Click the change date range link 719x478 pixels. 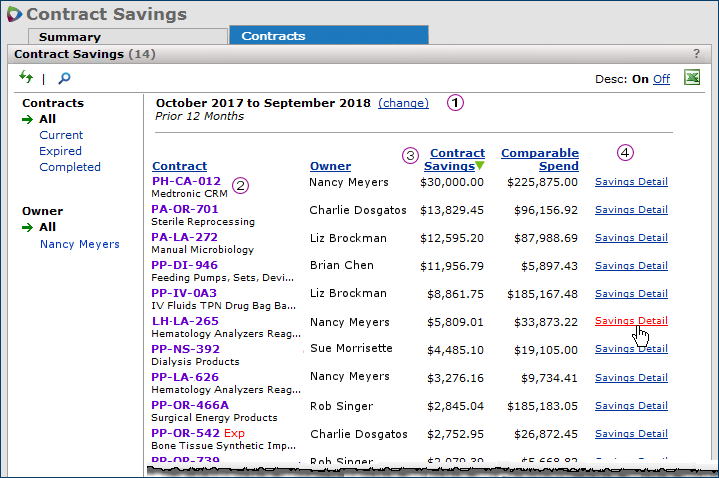pos(403,103)
